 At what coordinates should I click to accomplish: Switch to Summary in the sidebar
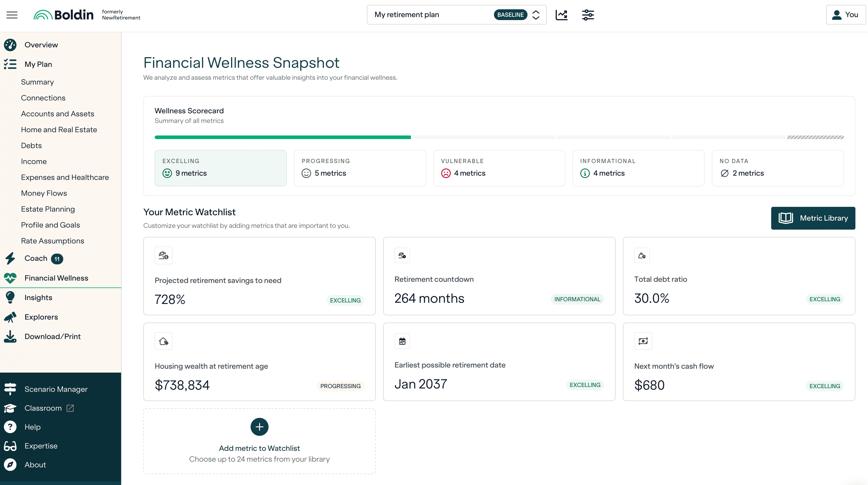click(37, 82)
